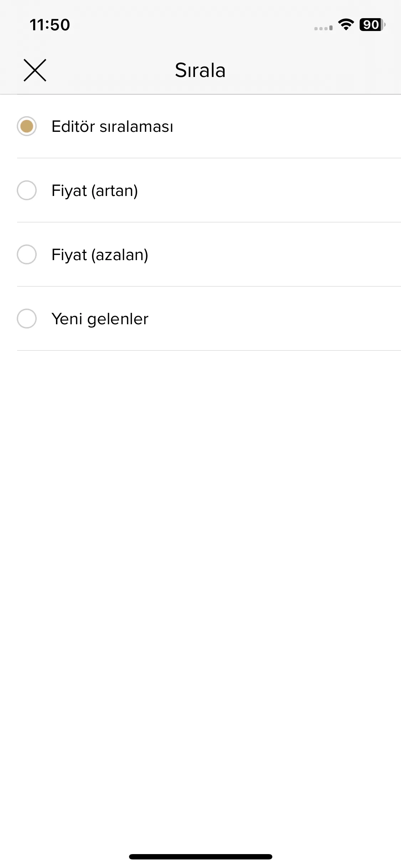Select the Yeni gelenler radio button
This screenshot has width=401, height=868.
pos(27,319)
